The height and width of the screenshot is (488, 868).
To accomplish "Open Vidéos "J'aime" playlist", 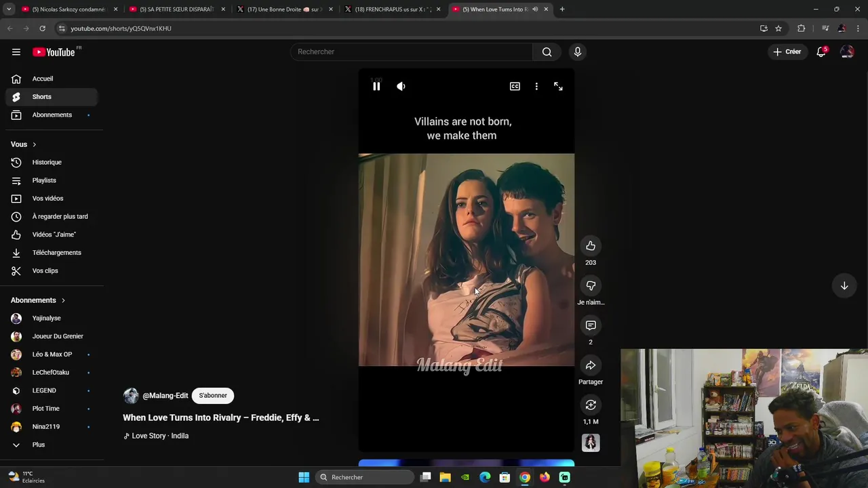I will tap(52, 235).
